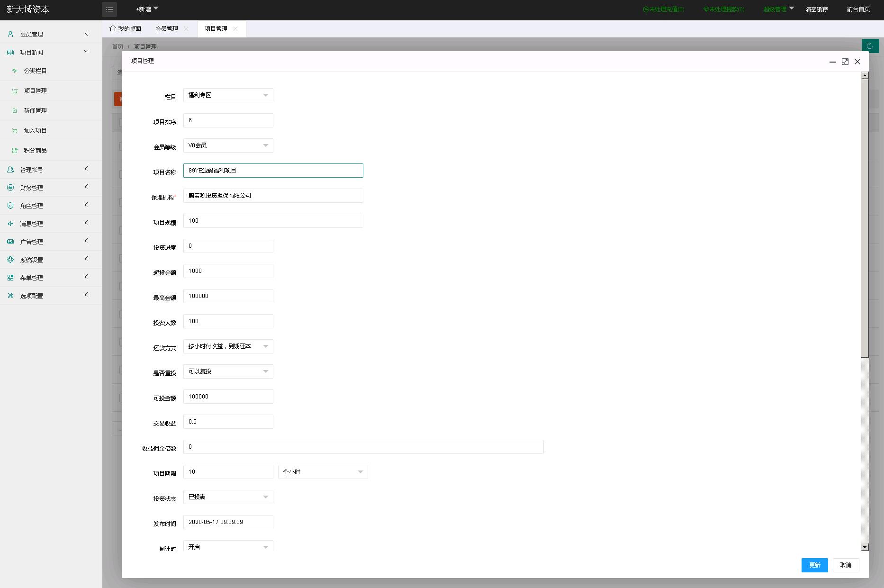Click the hamburger menu toggle icon

point(109,9)
